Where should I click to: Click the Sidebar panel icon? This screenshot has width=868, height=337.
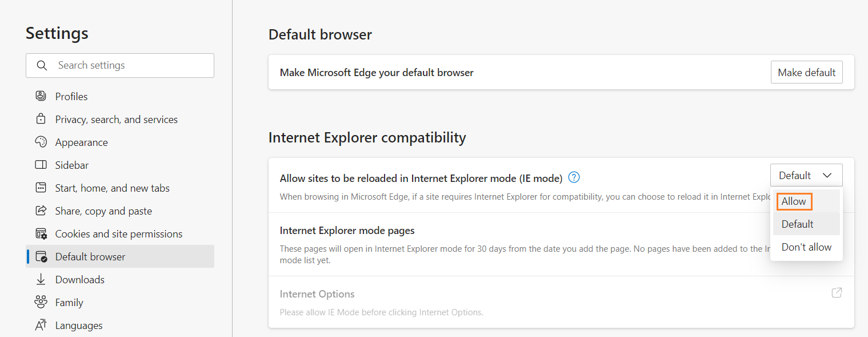point(41,165)
